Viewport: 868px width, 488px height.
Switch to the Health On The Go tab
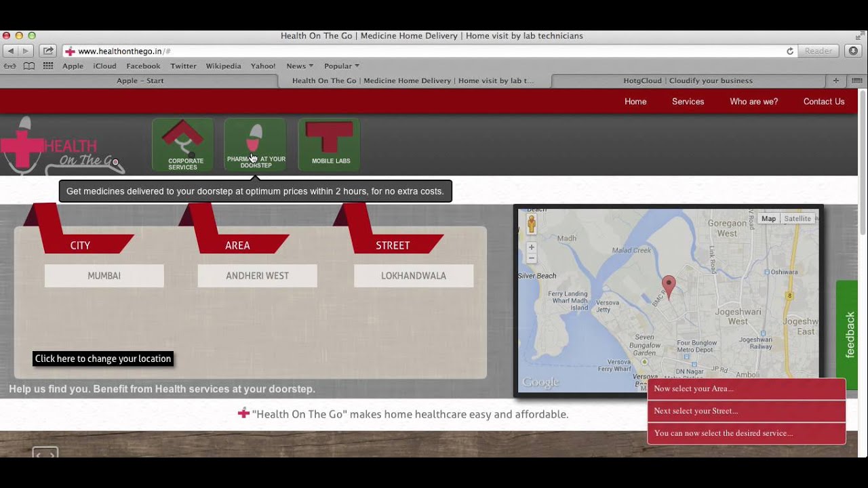(414, 81)
